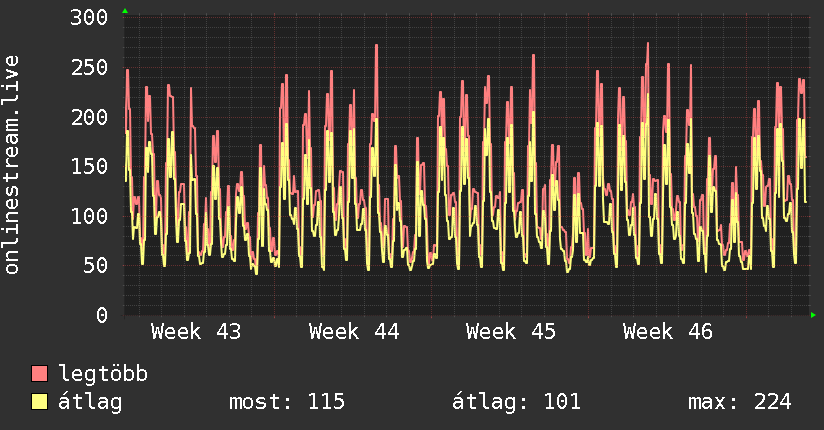Click the most: 115 value

pos(287,402)
